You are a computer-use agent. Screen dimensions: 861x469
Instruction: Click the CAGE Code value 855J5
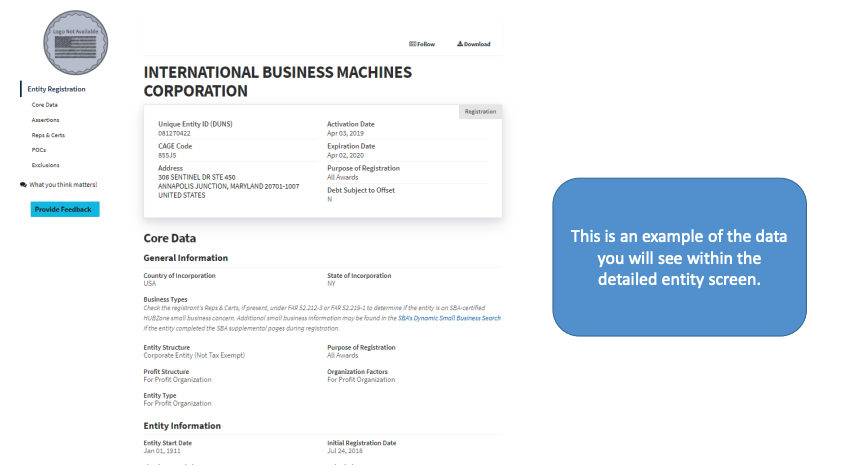pyautogui.click(x=167, y=155)
